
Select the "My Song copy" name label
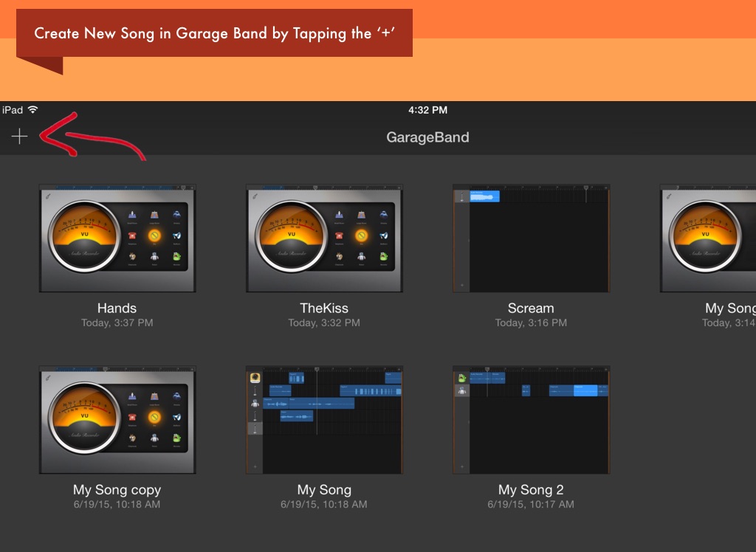click(117, 490)
